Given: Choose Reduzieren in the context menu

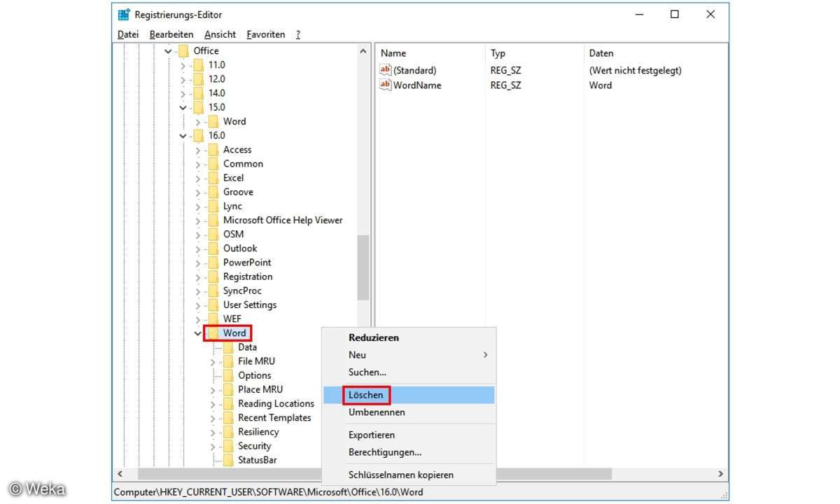Looking at the screenshot, I should coord(409,337).
